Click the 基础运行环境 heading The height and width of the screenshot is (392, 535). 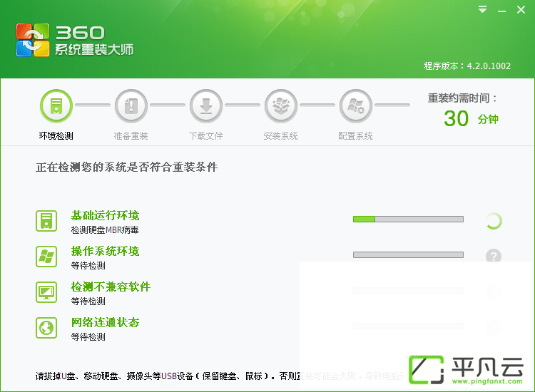click(105, 215)
